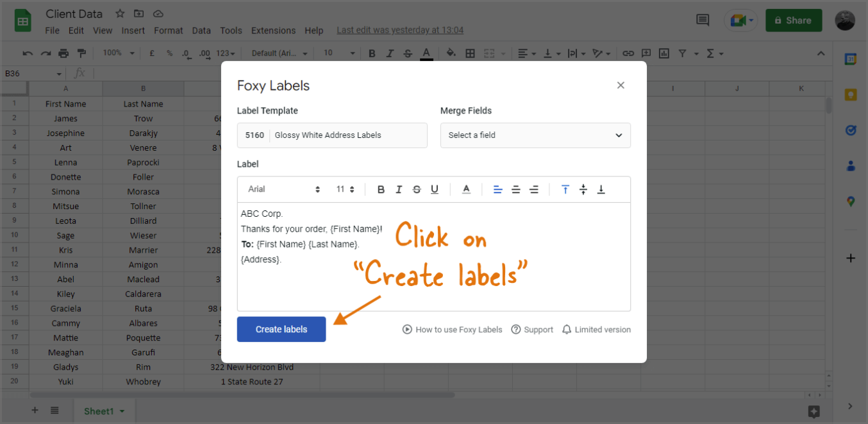868x424 pixels.
Task: Open the Default (Ari...) font dropdown
Action: coord(280,53)
